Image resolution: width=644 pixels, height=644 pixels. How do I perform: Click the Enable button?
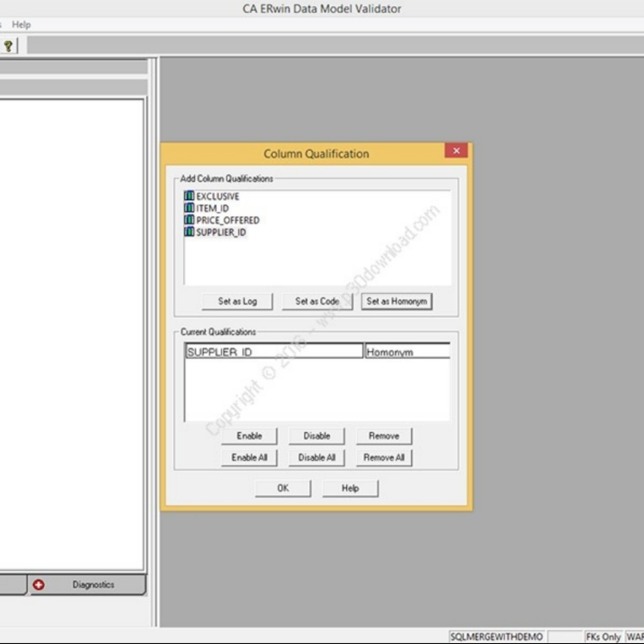(249, 436)
